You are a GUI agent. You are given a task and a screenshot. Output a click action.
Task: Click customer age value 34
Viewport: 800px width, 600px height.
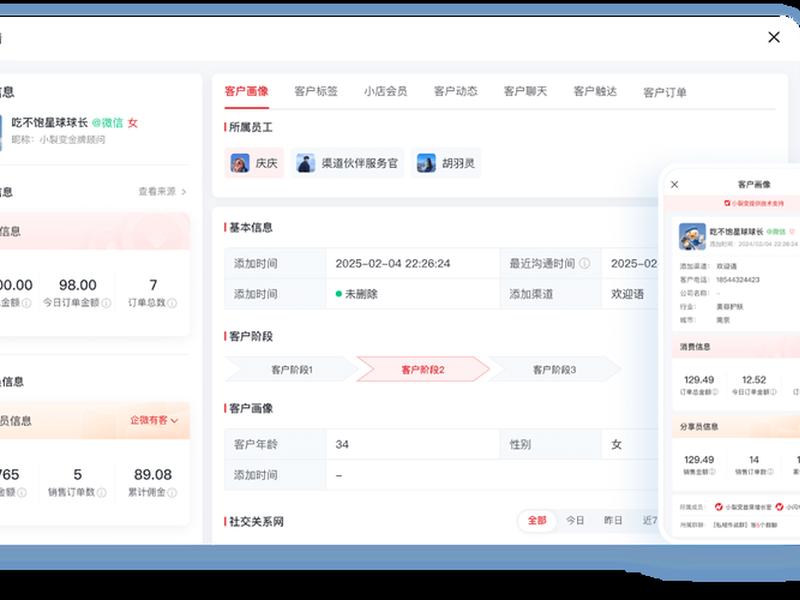point(342,444)
